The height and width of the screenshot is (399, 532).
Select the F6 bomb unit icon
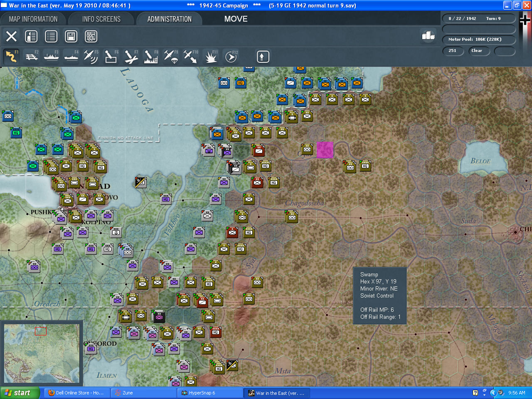111,57
